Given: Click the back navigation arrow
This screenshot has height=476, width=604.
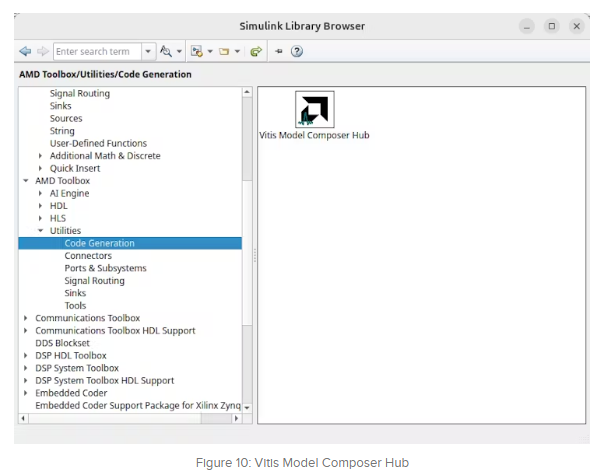Looking at the screenshot, I should (x=25, y=51).
